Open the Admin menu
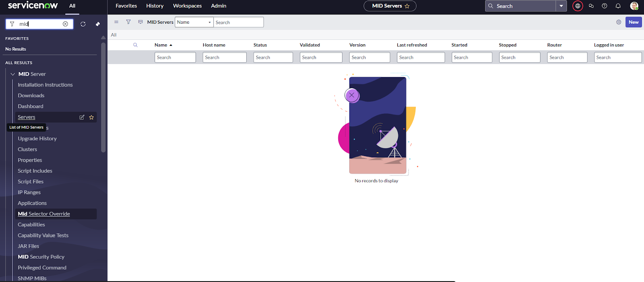This screenshot has width=644, height=282. [219, 6]
